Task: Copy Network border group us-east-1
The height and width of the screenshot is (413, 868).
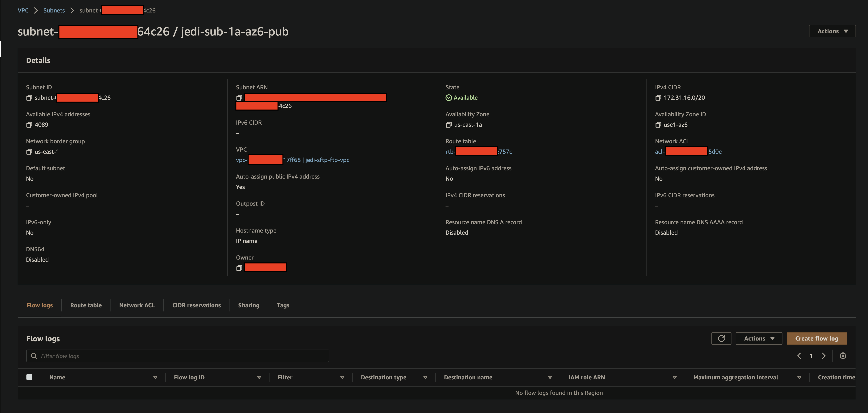Action: 29,152
